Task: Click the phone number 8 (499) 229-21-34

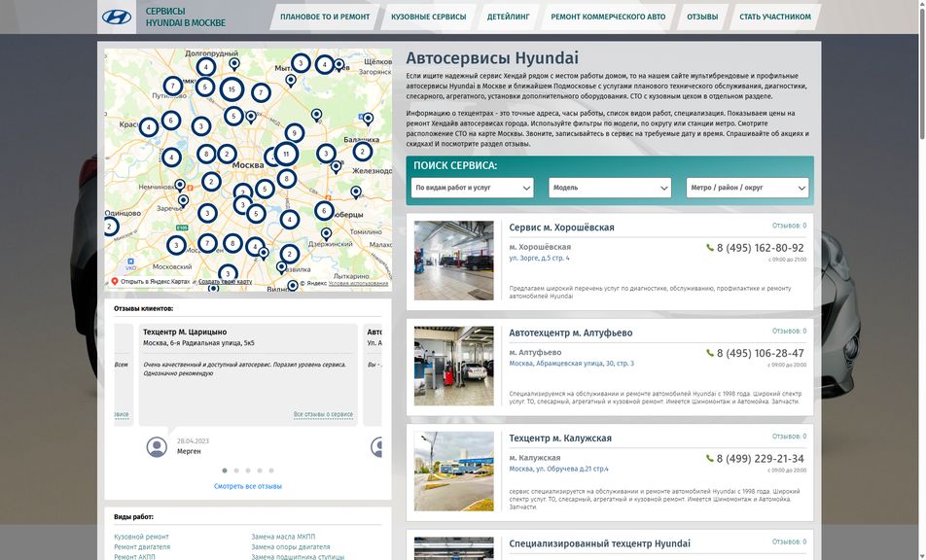Action: coord(761,459)
